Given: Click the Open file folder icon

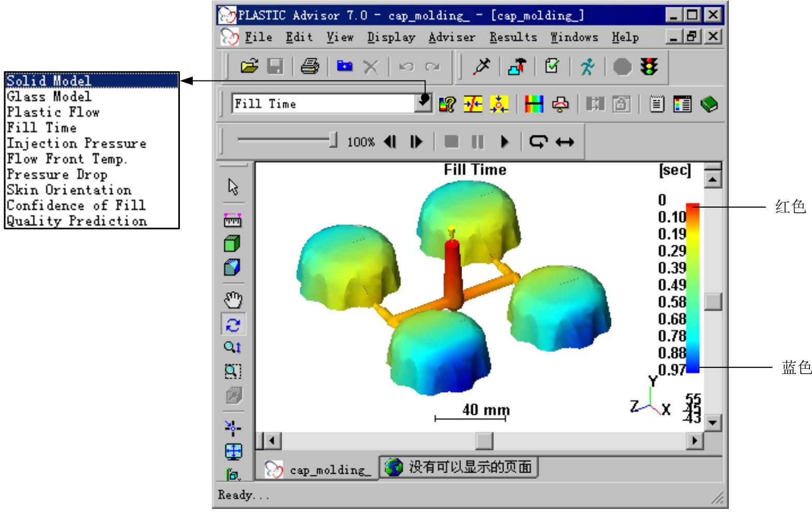Looking at the screenshot, I should [250, 66].
